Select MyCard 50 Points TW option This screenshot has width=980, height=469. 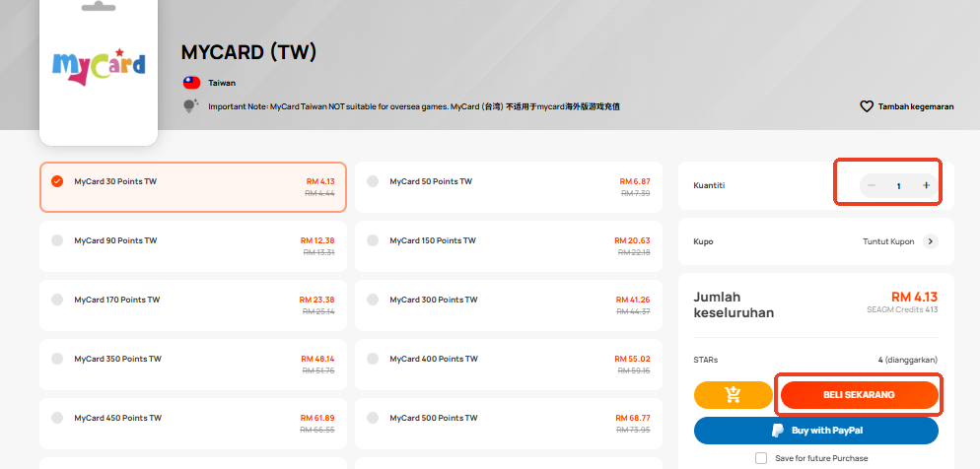[509, 187]
